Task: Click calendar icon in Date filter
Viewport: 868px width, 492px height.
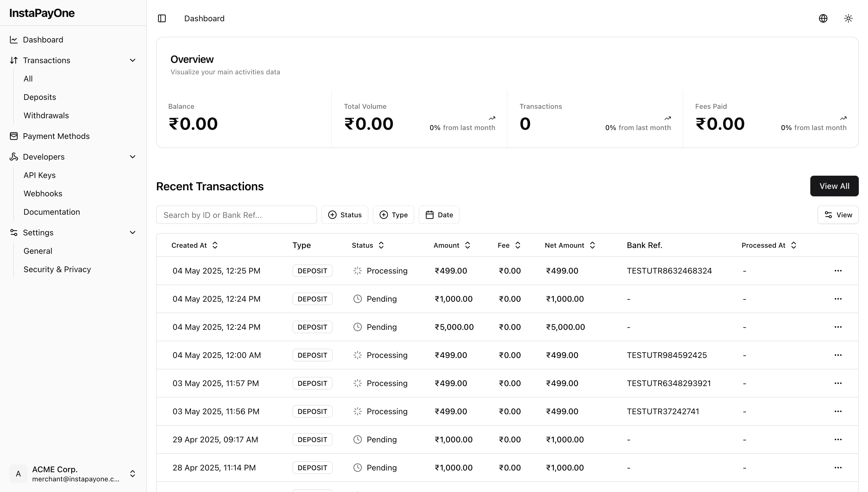Action: [429, 215]
